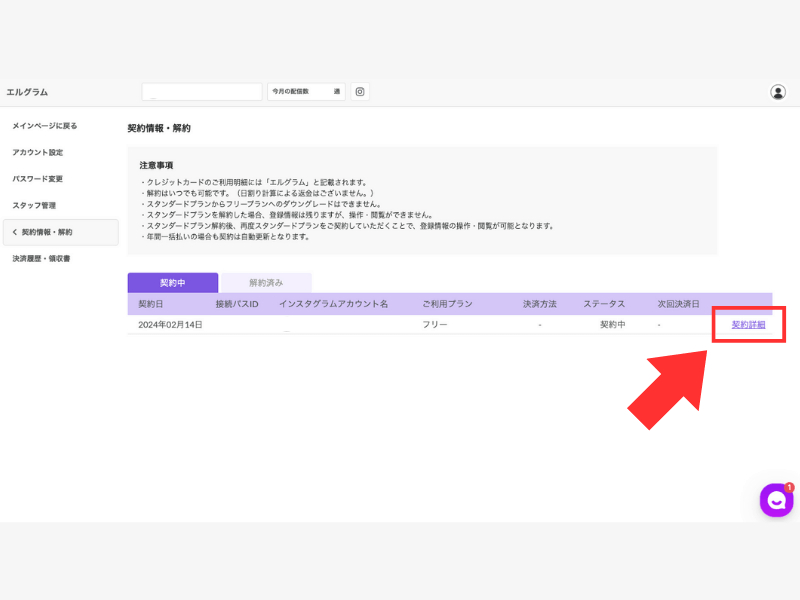Open the purple chat support bubble
Image resolution: width=800 pixels, height=600 pixels.
point(776,500)
